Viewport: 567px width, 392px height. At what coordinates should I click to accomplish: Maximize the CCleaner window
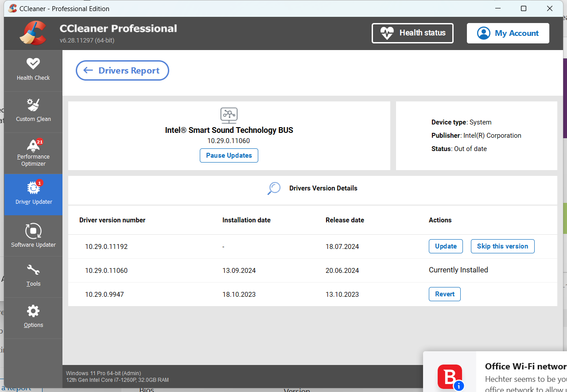(x=524, y=8)
